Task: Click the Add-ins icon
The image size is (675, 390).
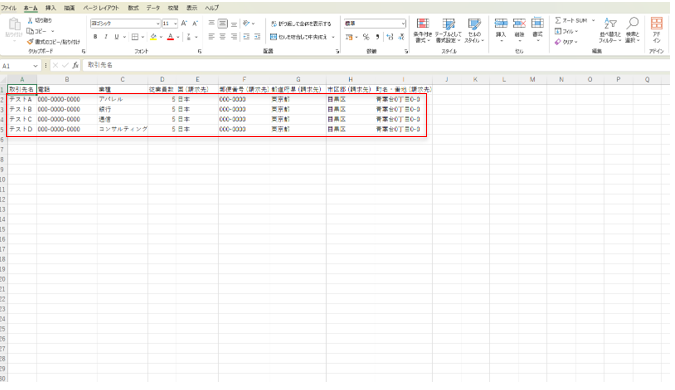Action: point(656,24)
